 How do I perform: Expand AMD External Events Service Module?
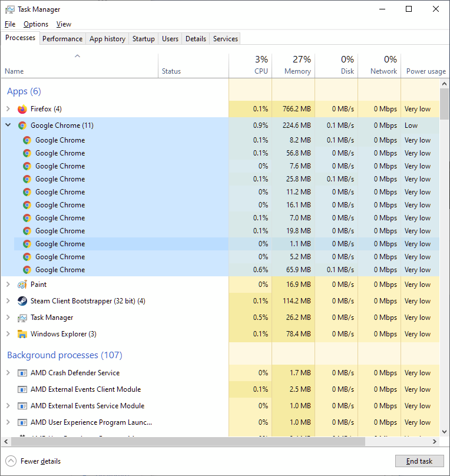pos(8,405)
